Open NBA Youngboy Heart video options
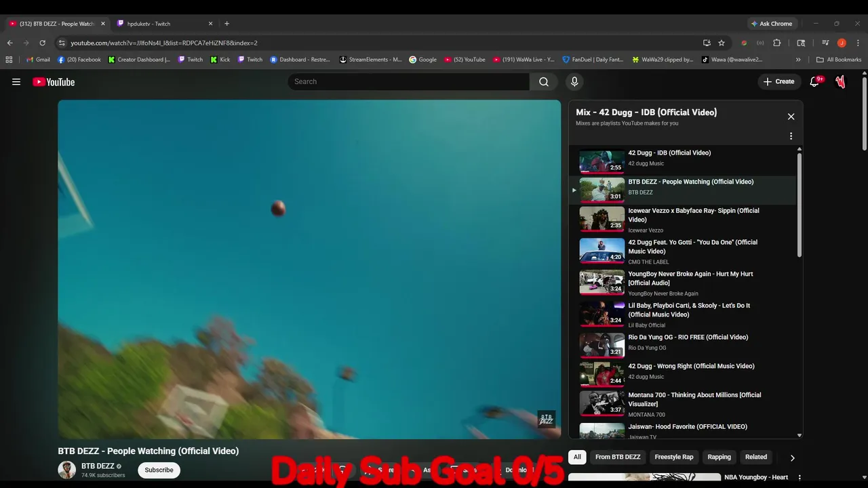This screenshot has height=488, width=868. point(800,478)
